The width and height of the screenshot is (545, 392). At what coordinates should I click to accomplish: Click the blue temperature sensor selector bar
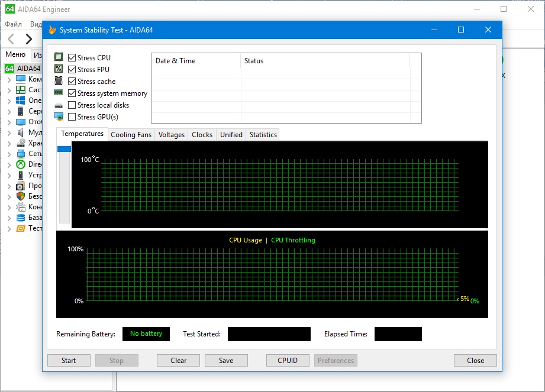tap(64, 149)
